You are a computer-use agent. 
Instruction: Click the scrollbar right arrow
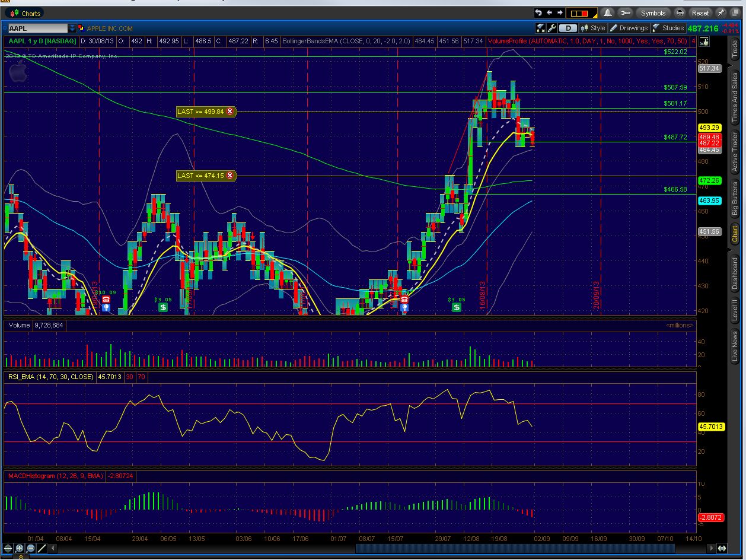tap(712, 548)
